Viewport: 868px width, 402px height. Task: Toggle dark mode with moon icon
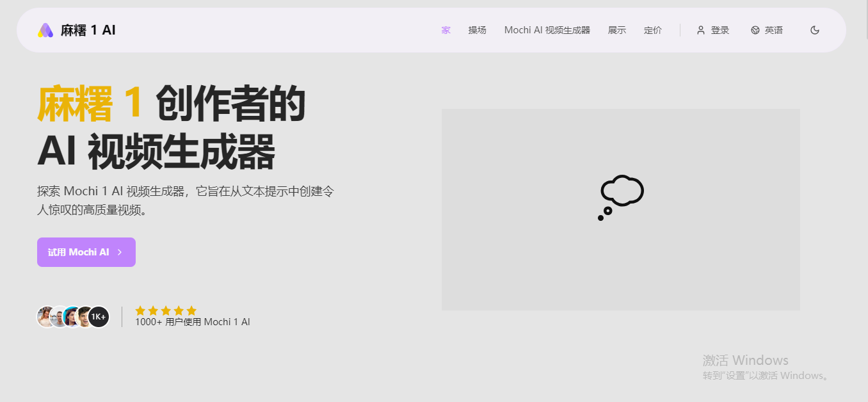coord(815,30)
